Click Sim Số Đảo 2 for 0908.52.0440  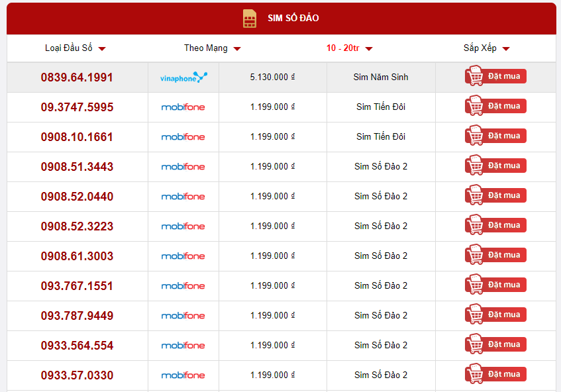[x=381, y=196]
